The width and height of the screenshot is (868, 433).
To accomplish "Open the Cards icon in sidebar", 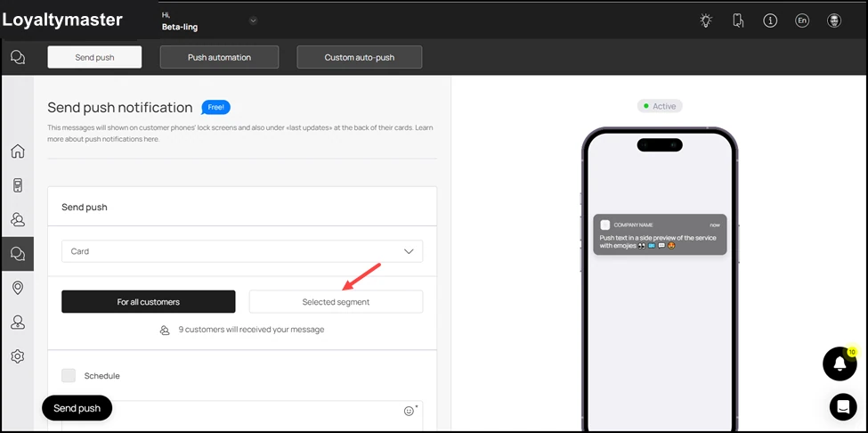I will 18,185.
